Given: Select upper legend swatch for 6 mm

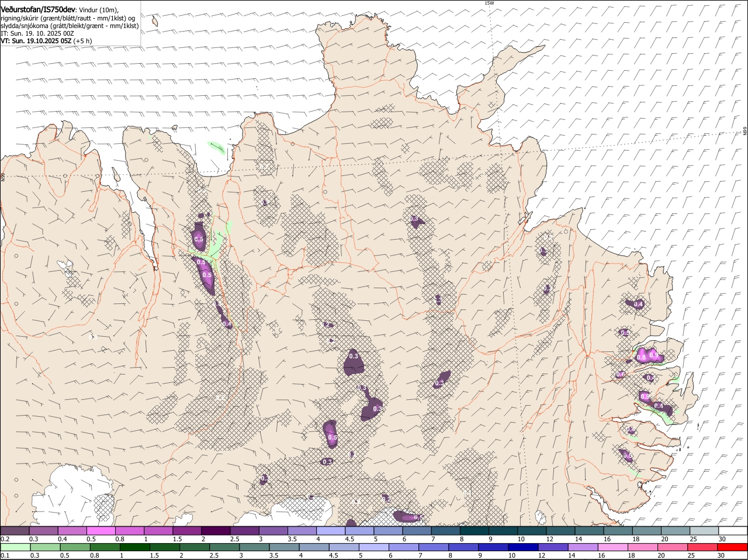Looking at the screenshot, I should coord(417,530).
